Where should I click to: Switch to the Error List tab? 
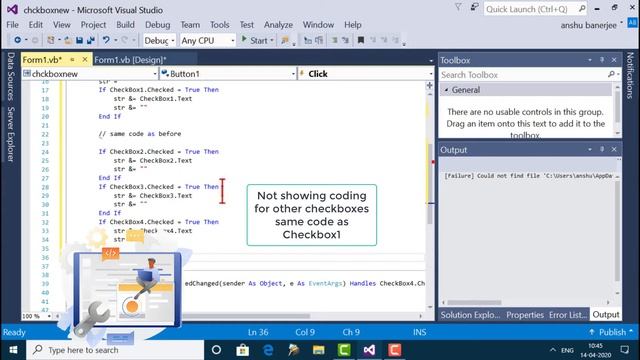pos(568,315)
